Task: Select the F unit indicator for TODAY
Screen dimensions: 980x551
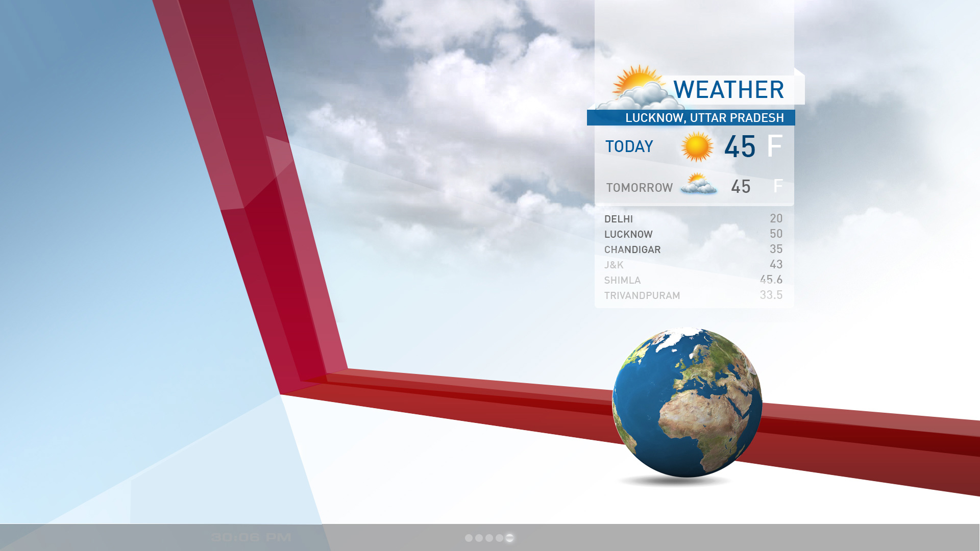Action: 774,146
